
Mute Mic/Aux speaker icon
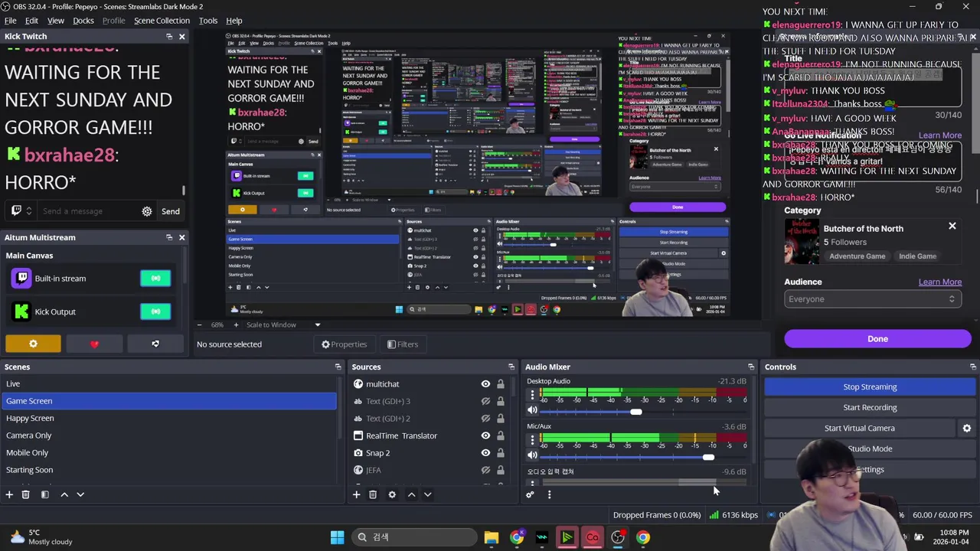click(532, 456)
